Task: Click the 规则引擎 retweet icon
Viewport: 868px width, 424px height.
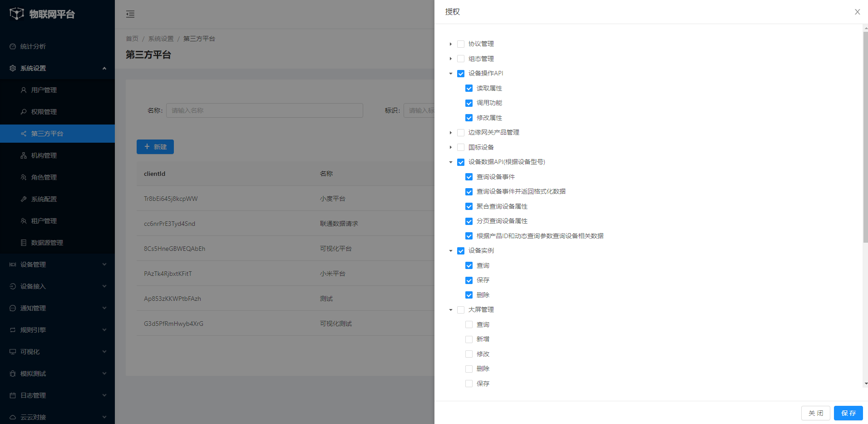Action: (13, 330)
